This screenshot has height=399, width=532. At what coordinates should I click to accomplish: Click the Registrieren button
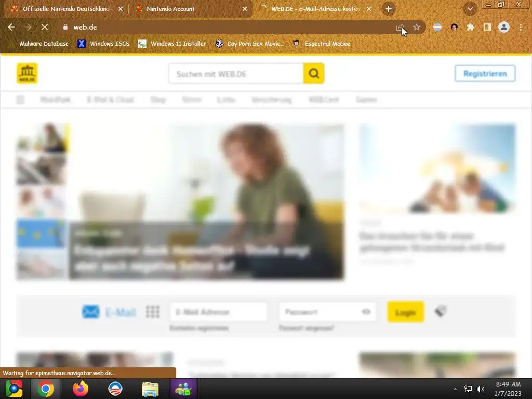click(485, 73)
